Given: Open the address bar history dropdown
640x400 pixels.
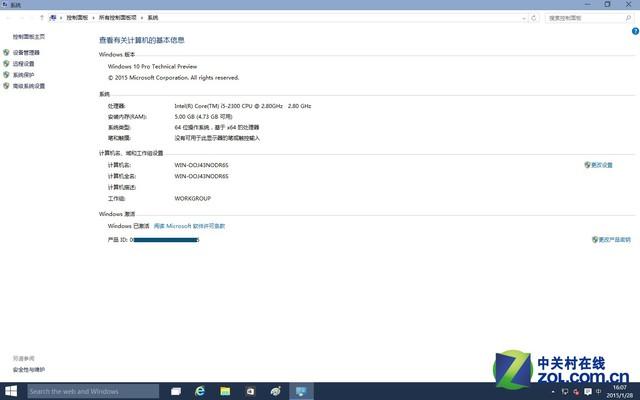Looking at the screenshot, I should pyautogui.click(x=524, y=18).
